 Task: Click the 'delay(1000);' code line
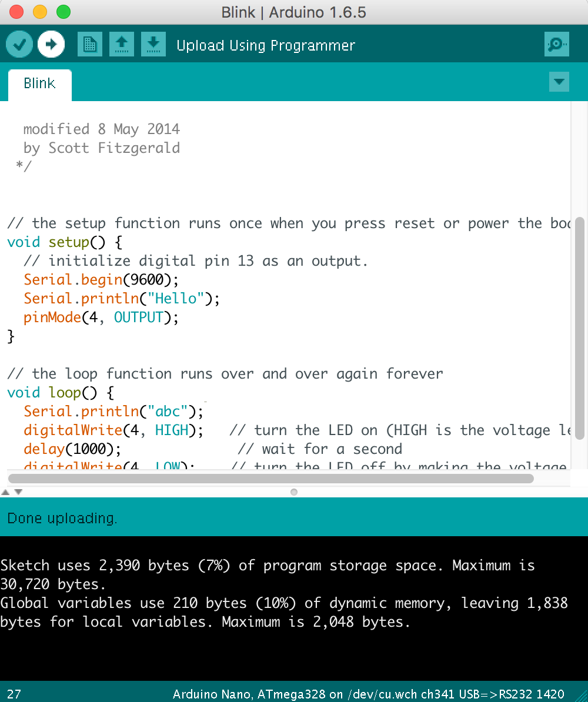click(72, 449)
